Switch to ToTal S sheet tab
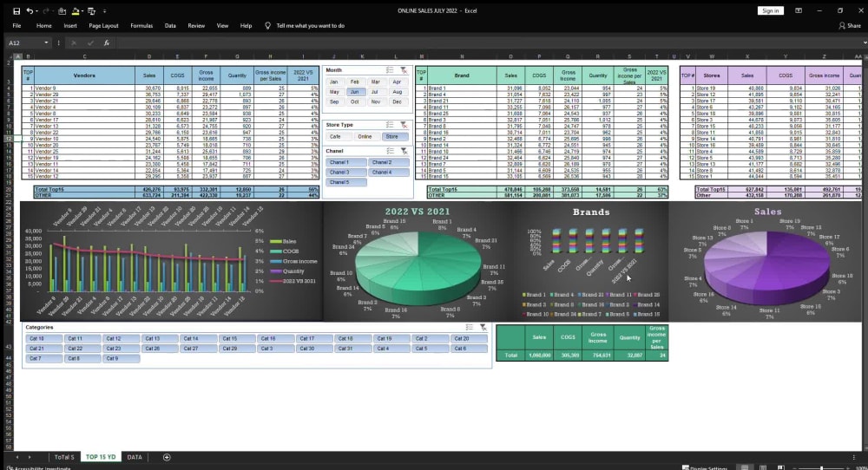The image size is (868, 470). point(64,457)
